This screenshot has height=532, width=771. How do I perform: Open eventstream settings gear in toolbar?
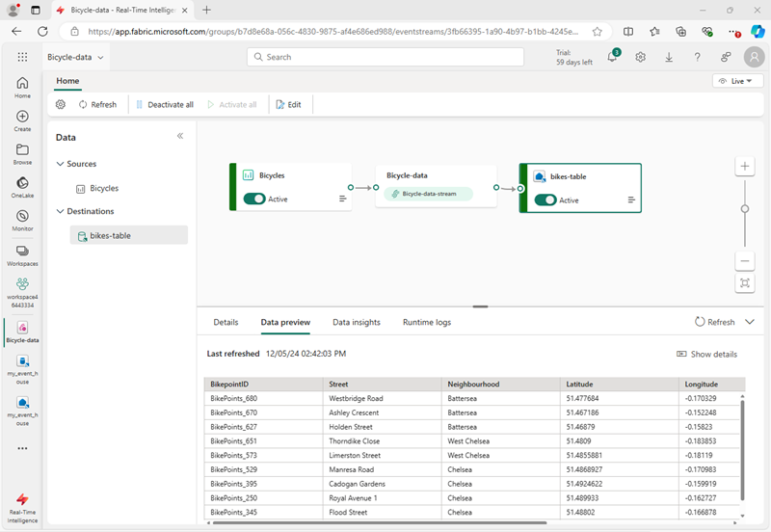(61, 104)
